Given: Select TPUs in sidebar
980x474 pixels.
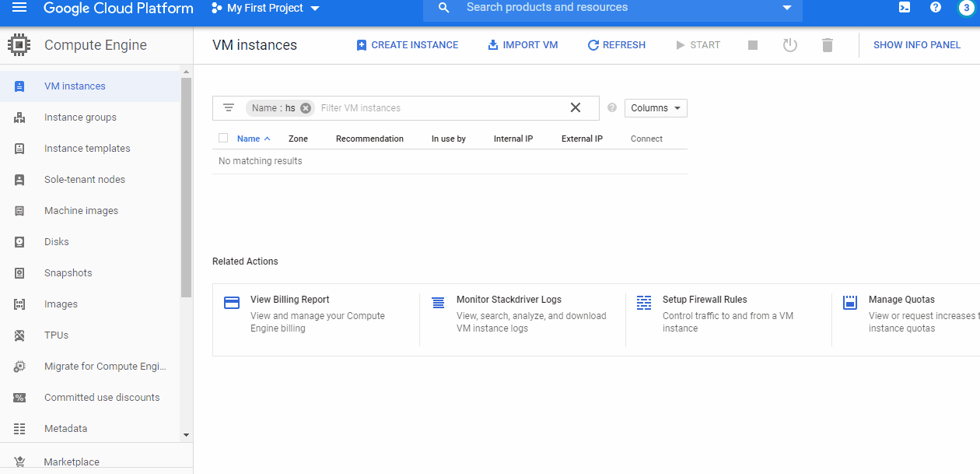Looking at the screenshot, I should pos(56,335).
